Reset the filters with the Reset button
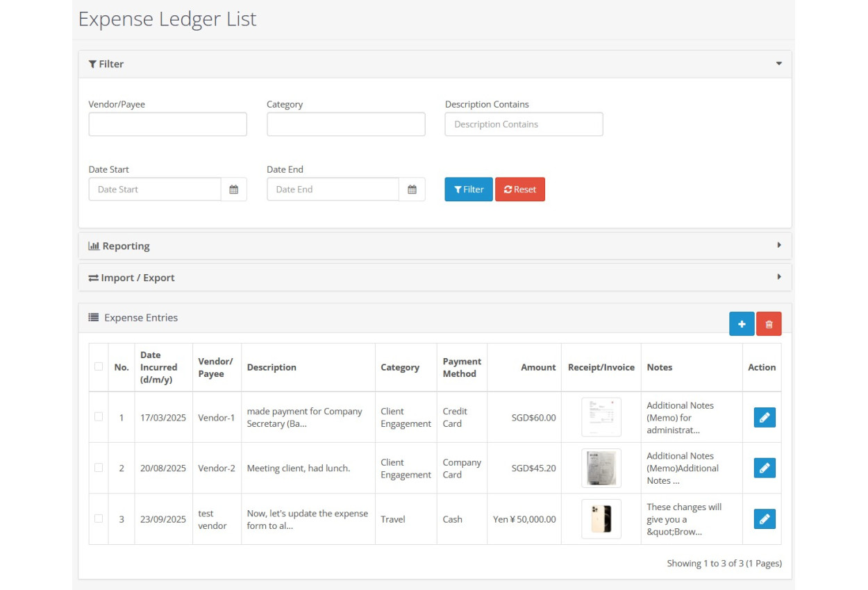This screenshot has height=590, width=868. [x=519, y=189]
